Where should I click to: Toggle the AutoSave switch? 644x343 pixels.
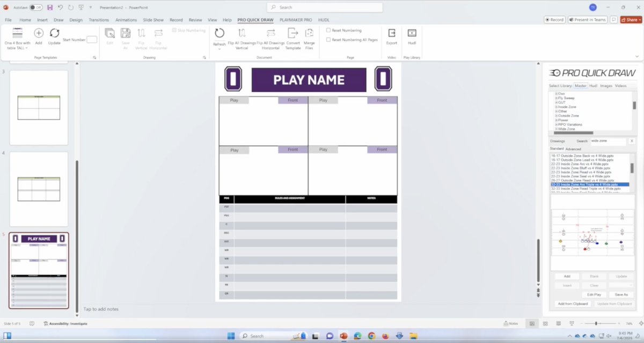click(x=36, y=8)
